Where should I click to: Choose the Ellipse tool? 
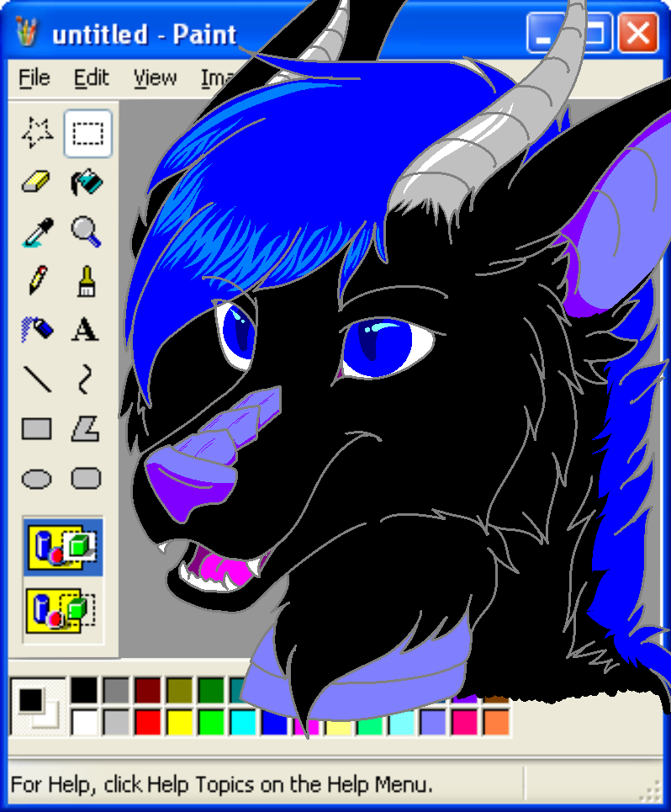point(37,479)
